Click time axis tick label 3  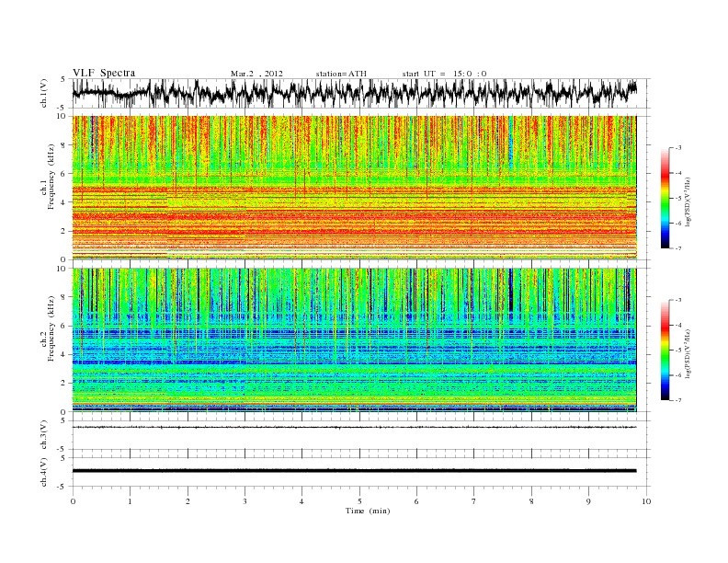click(245, 501)
